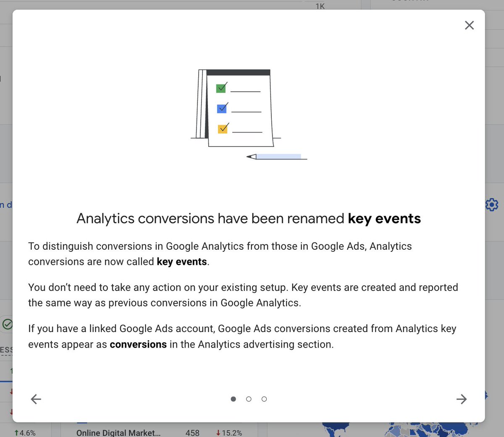Screen dimensions: 504x437
Task: Click the 4.6% increase value
Action: coord(25,432)
